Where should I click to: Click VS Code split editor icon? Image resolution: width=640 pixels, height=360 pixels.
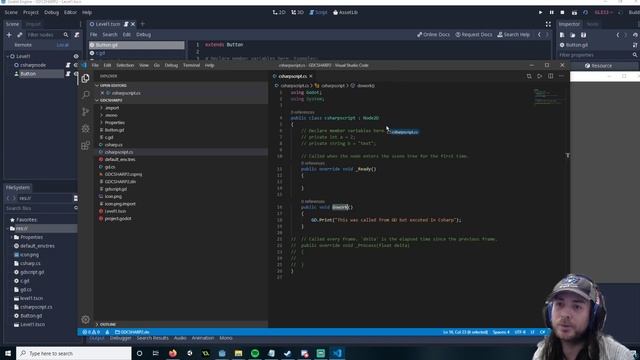point(551,76)
